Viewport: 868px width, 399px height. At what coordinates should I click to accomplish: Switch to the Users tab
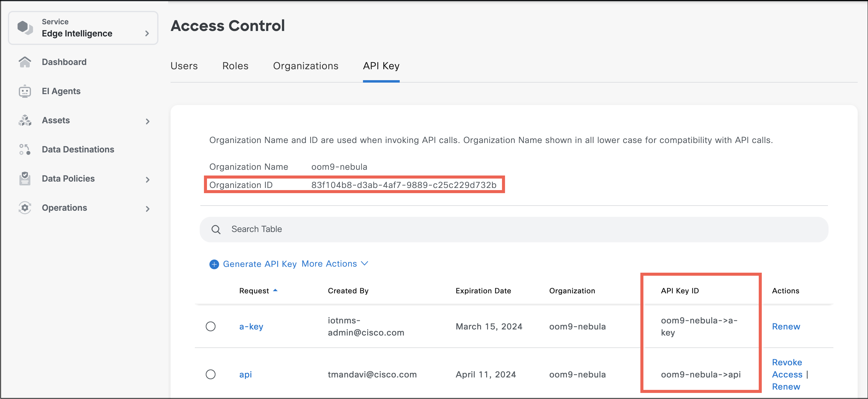pyautogui.click(x=184, y=66)
